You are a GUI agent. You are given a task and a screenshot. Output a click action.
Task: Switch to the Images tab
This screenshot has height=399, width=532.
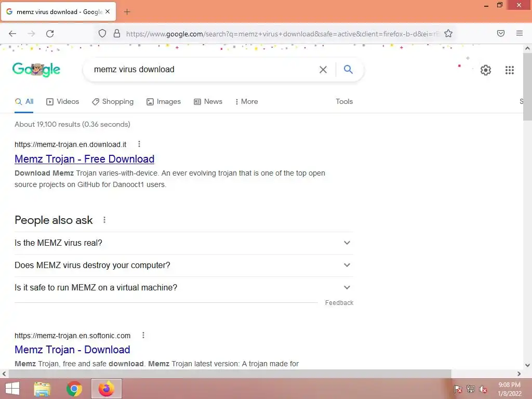[164, 101]
